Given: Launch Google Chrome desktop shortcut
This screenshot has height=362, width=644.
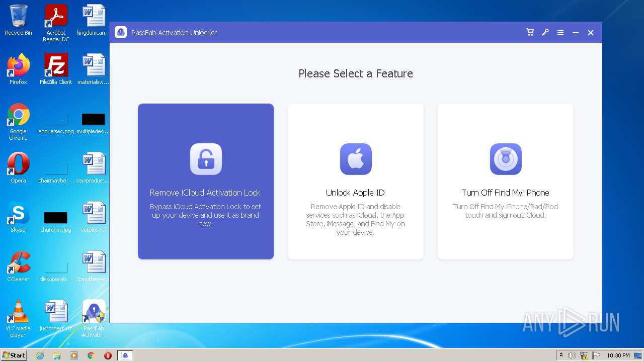Looking at the screenshot, I should coord(18,122).
